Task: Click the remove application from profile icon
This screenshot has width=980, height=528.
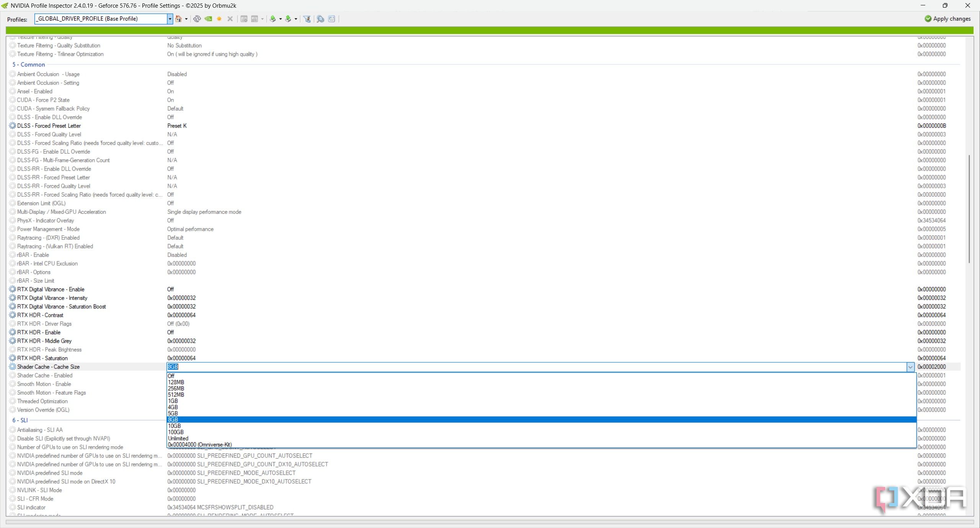Action: pos(255,19)
